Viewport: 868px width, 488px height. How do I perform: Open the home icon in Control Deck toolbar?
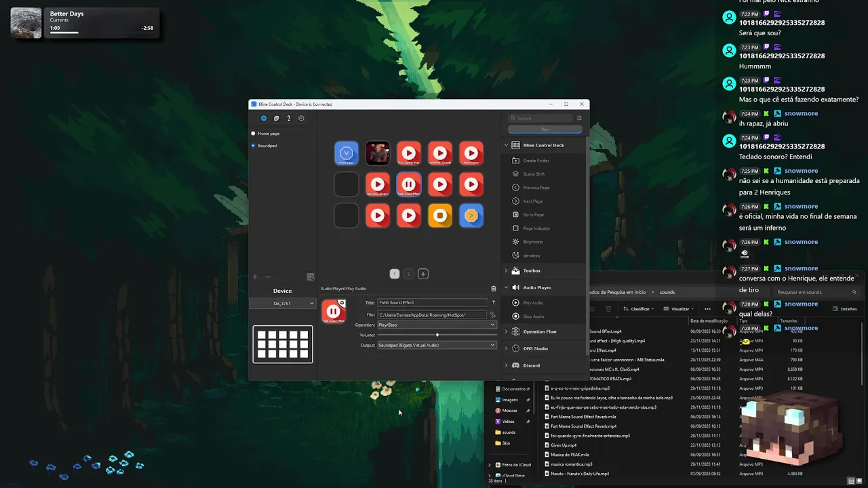click(264, 118)
